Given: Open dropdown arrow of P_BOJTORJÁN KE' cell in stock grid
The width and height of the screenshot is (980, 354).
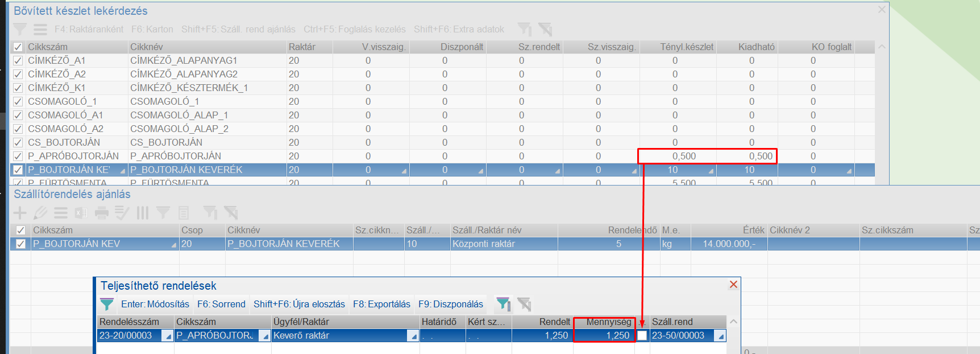Looking at the screenshot, I should point(122,171).
